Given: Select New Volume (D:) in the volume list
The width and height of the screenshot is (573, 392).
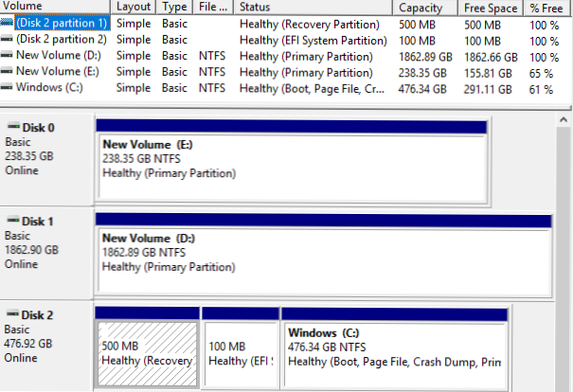Looking at the screenshot, I should (x=285, y=56).
